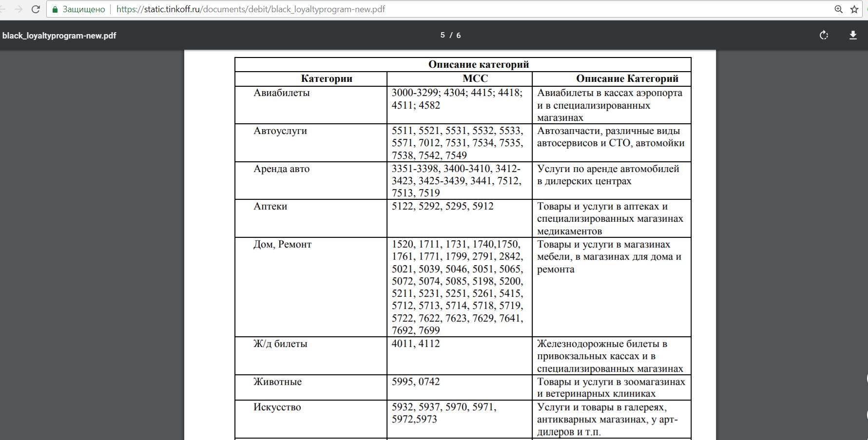This screenshot has height=440, width=868.
Task: Click the 'Аренда авто' category cell
Action: 282,169
